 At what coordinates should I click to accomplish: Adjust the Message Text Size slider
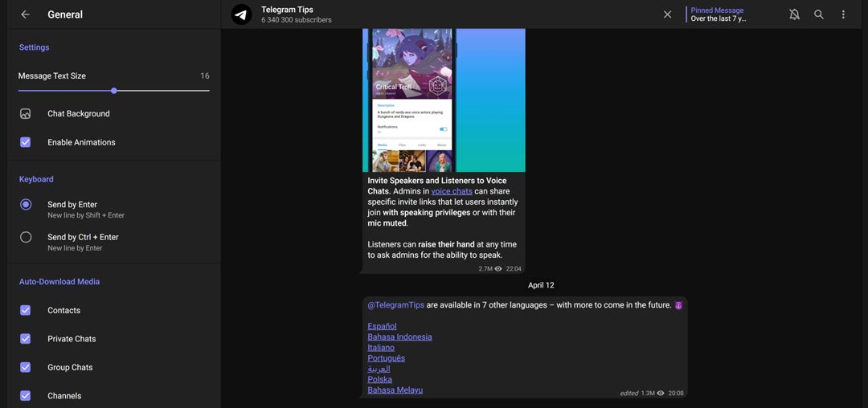114,91
